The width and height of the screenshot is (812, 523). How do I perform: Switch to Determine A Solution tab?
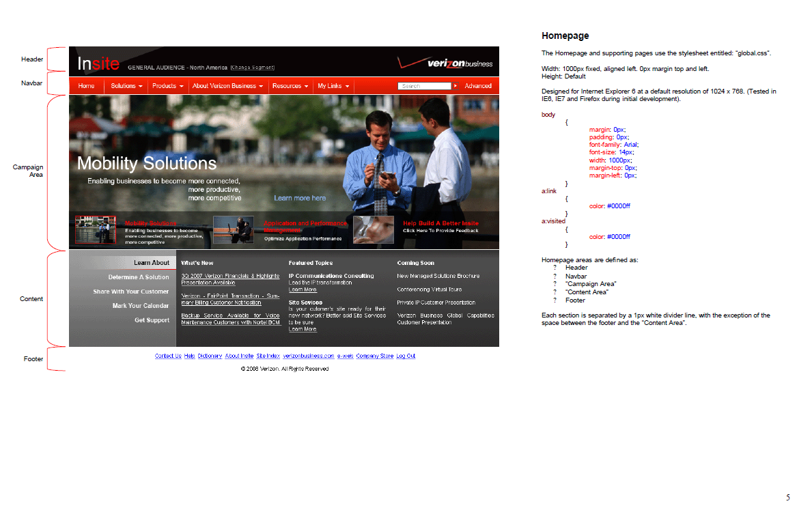[138, 278]
